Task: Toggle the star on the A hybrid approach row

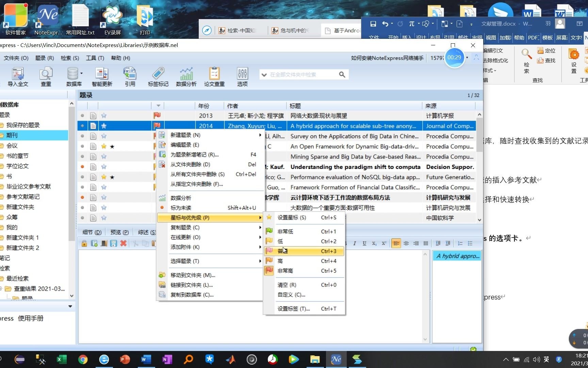Action: pos(104,126)
